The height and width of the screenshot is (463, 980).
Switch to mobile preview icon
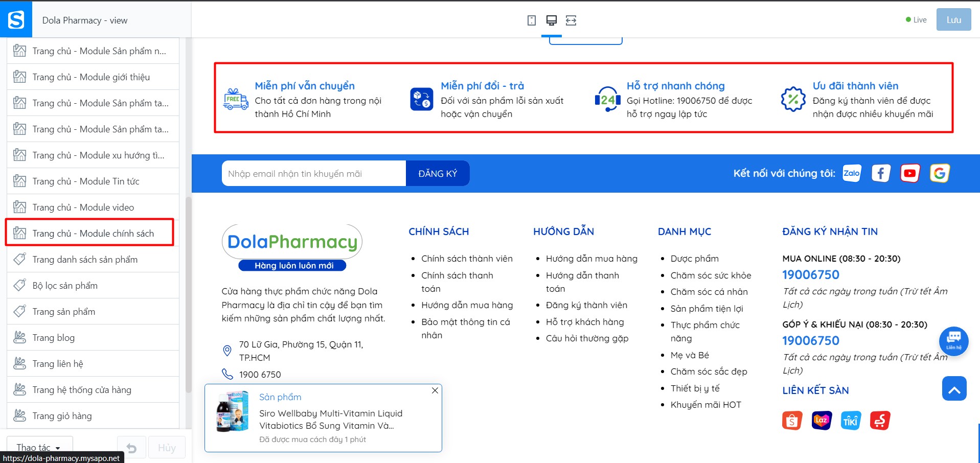[532, 20]
